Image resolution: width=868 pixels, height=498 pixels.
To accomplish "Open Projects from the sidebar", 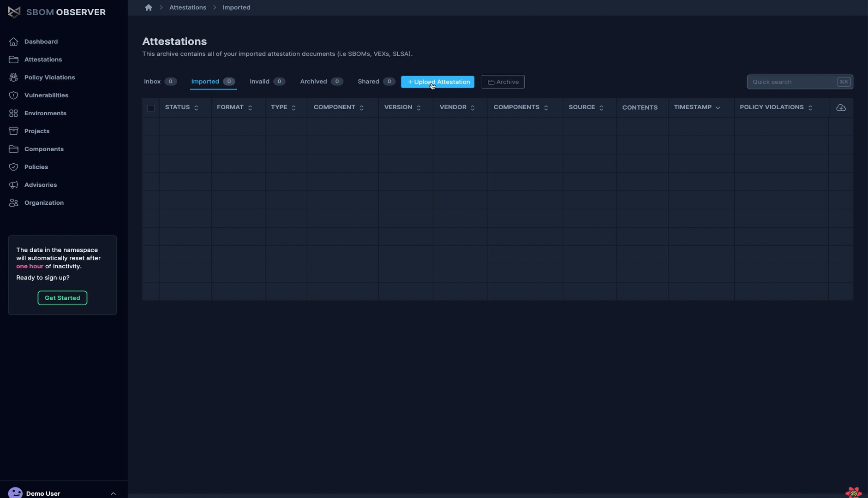I will coord(37,131).
